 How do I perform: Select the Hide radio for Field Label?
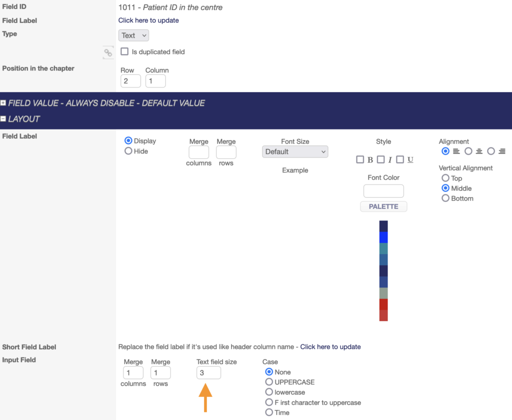pyautogui.click(x=128, y=151)
